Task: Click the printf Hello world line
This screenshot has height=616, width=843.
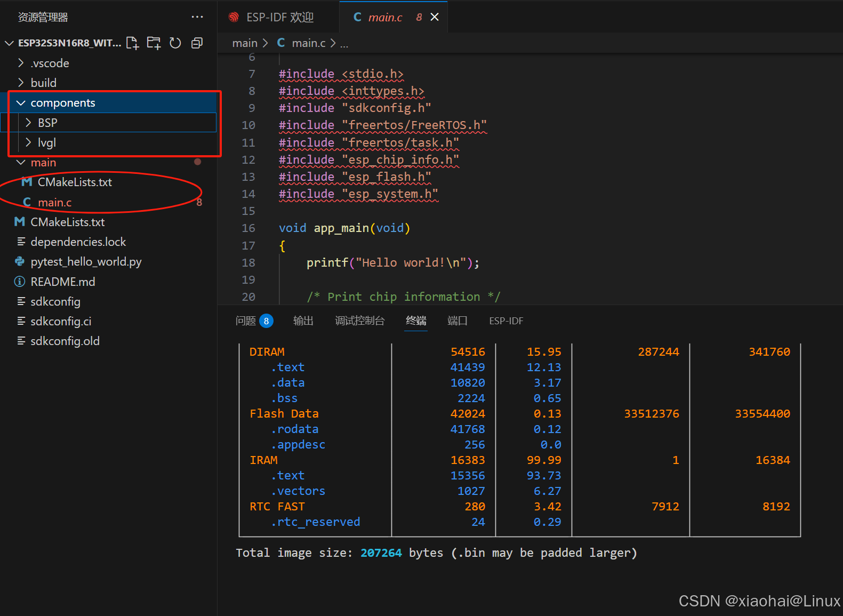Action: pos(393,262)
